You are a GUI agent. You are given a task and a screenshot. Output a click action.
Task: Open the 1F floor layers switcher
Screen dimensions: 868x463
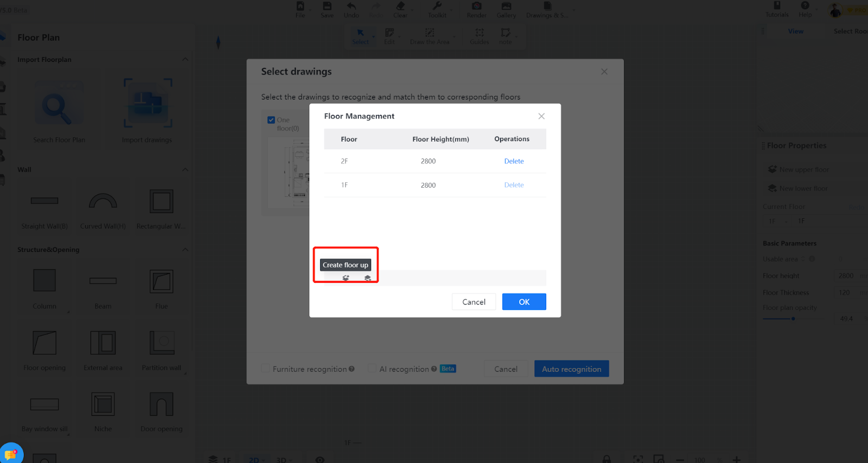tap(220, 459)
